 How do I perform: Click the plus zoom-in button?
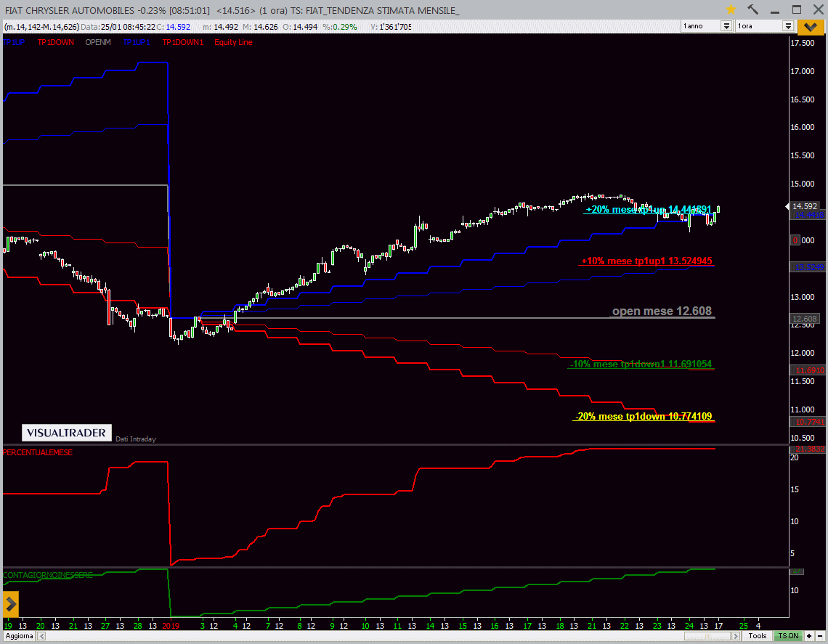(x=809, y=636)
